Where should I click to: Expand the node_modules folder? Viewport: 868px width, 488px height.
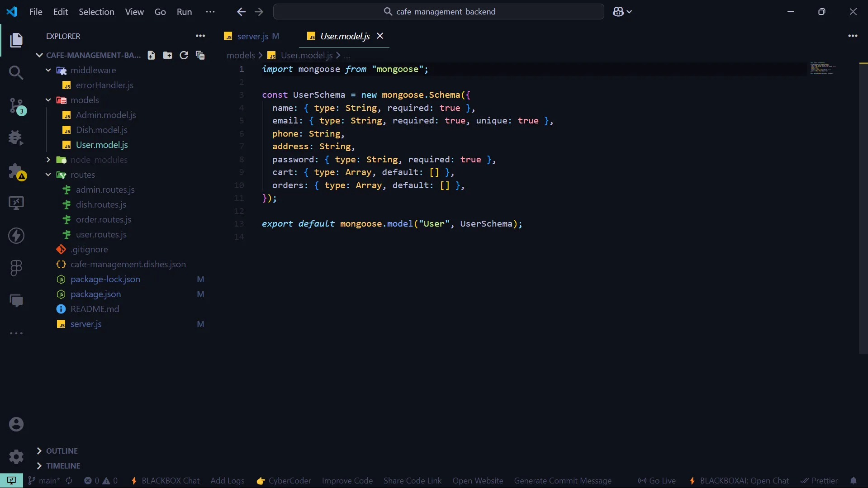pyautogui.click(x=48, y=160)
